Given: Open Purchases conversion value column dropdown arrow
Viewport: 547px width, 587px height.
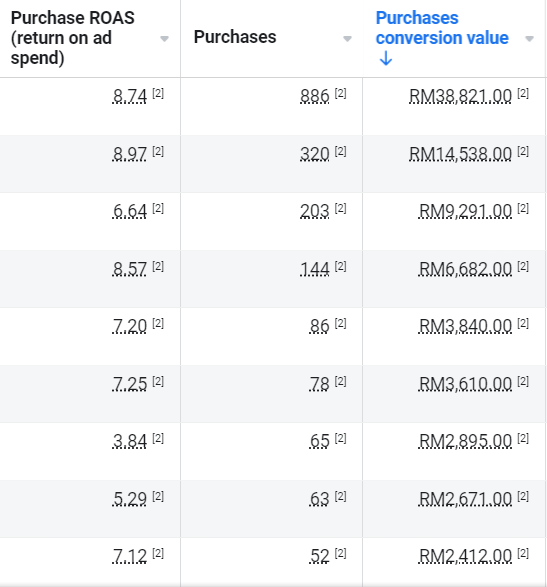Looking at the screenshot, I should tap(529, 39).
